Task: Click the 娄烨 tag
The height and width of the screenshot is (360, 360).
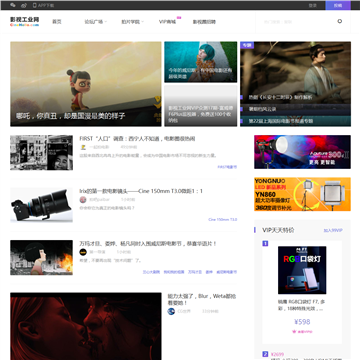Action: pyautogui.click(x=209, y=272)
